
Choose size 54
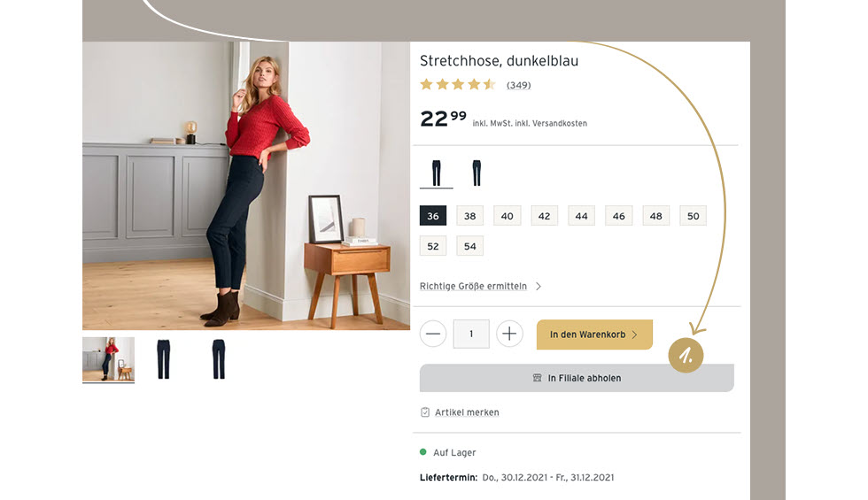click(470, 246)
